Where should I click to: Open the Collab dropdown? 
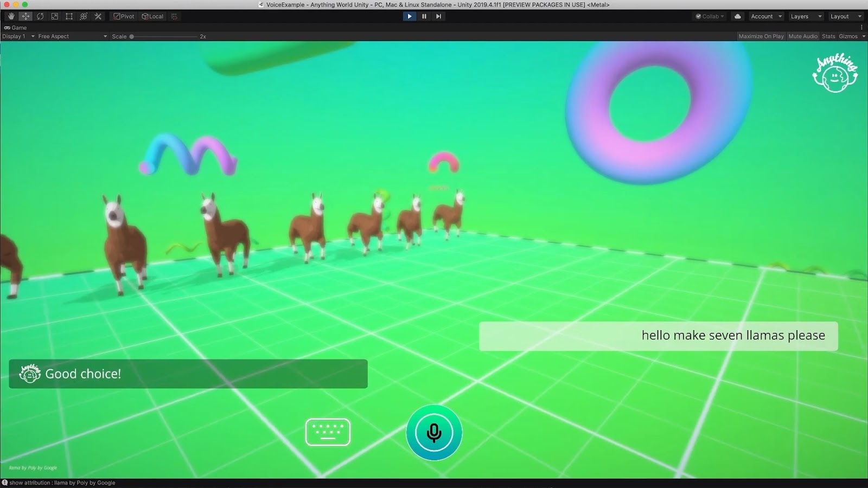710,16
